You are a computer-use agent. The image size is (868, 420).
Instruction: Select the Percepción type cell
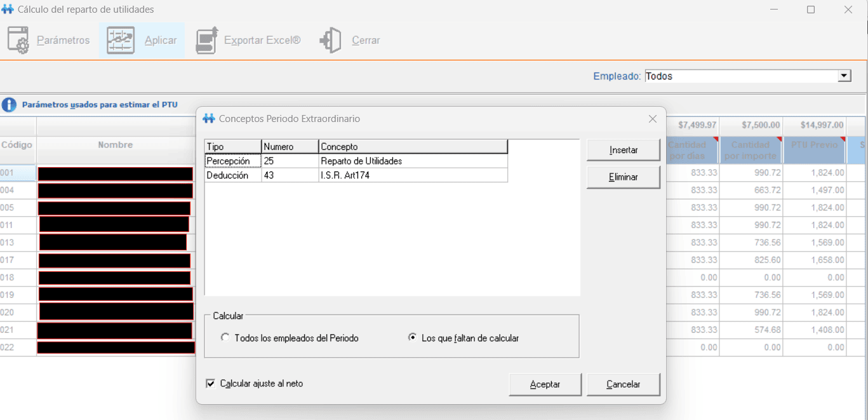click(x=233, y=161)
